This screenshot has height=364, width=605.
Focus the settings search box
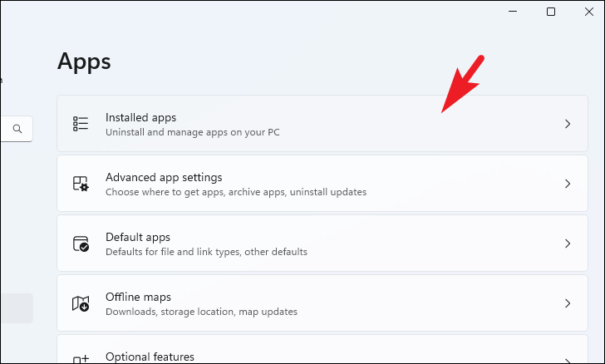(x=17, y=129)
